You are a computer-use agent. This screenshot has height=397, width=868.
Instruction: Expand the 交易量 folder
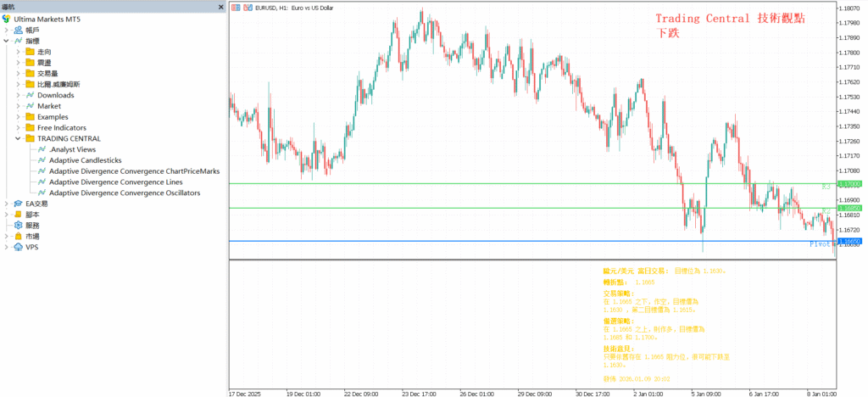tap(19, 73)
